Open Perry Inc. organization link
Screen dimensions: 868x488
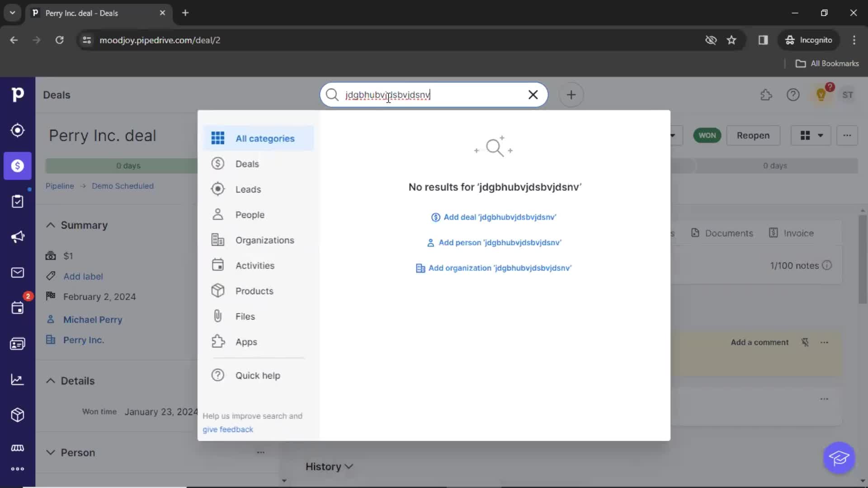click(84, 340)
